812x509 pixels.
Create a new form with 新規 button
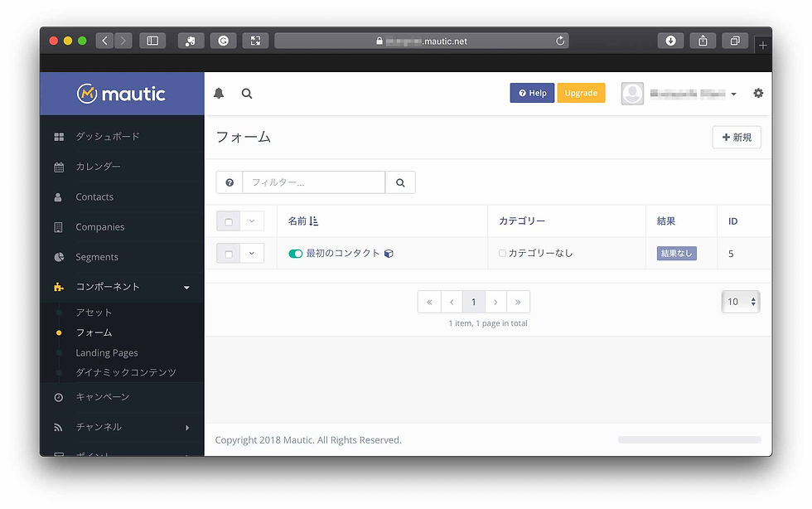[737, 138]
